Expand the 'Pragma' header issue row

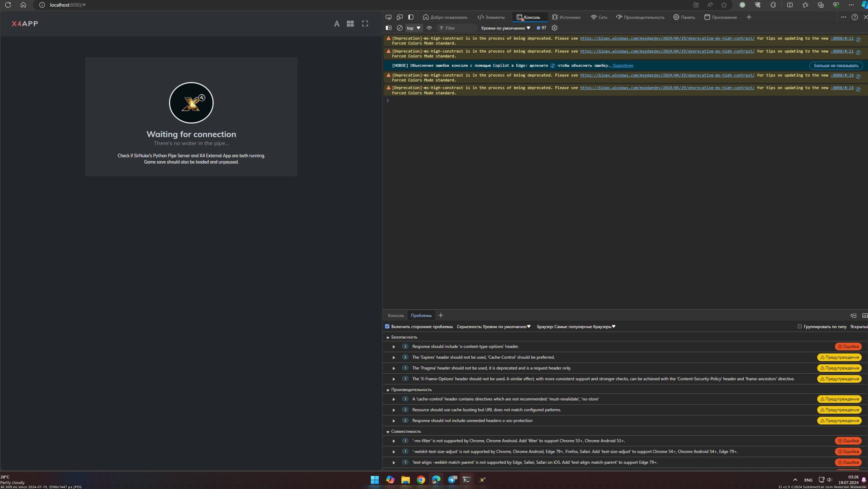coord(393,368)
